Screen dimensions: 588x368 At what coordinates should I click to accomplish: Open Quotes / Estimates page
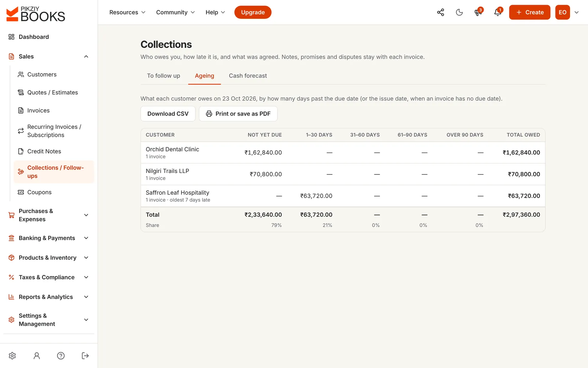click(x=54, y=92)
